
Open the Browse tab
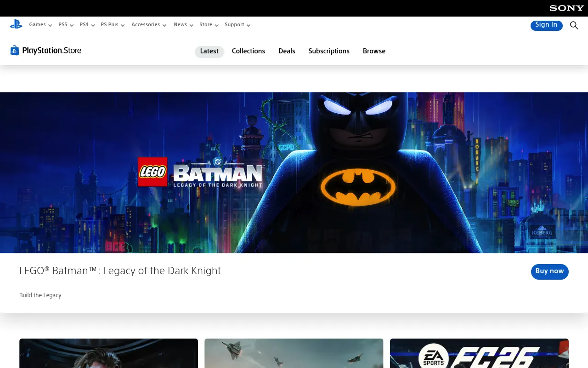(x=374, y=52)
